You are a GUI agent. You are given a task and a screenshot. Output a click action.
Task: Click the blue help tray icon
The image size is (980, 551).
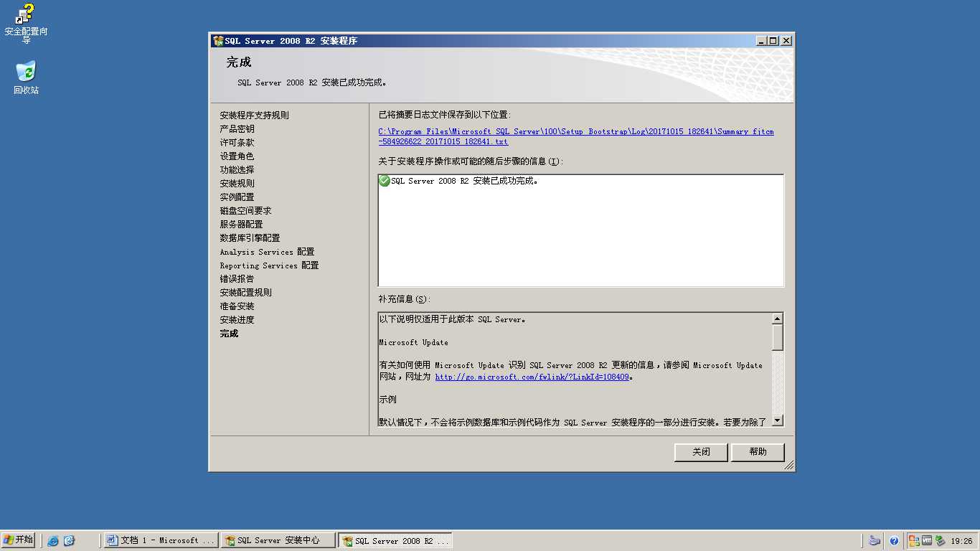[894, 541]
